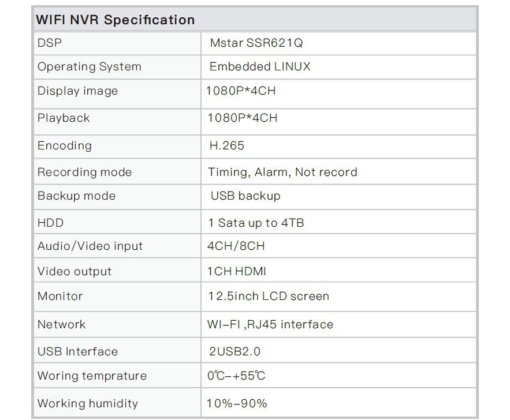Screen dimensions: 510x420
Task: Select the H.265 encoding value
Action: point(226,145)
